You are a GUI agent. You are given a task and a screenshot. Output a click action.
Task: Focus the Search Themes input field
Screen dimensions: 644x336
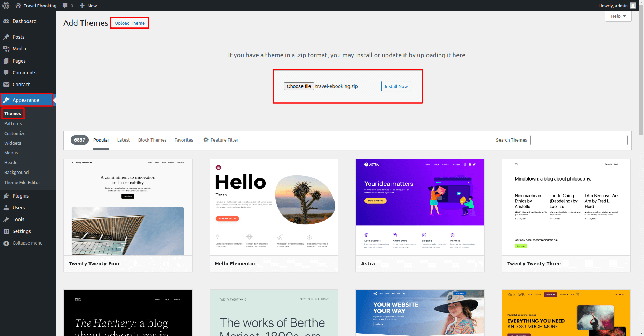tap(579, 140)
